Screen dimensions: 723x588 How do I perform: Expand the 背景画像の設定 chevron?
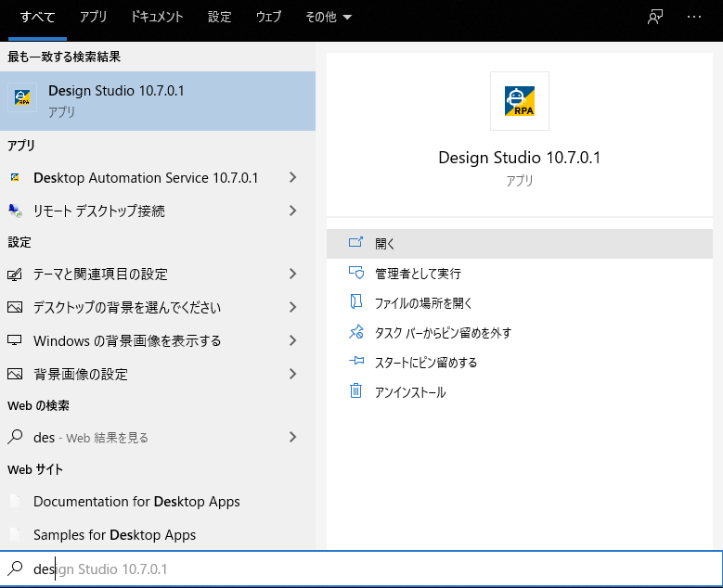click(292, 374)
